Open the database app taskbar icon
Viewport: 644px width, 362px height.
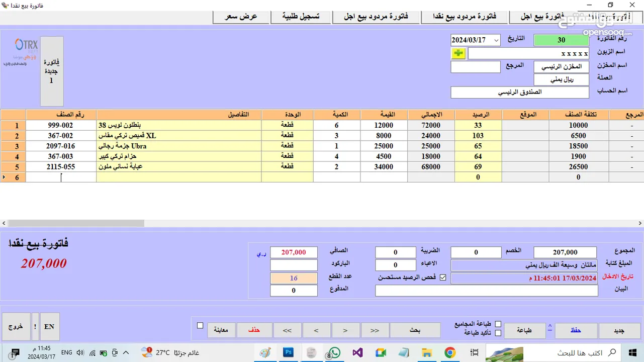tap(311, 352)
